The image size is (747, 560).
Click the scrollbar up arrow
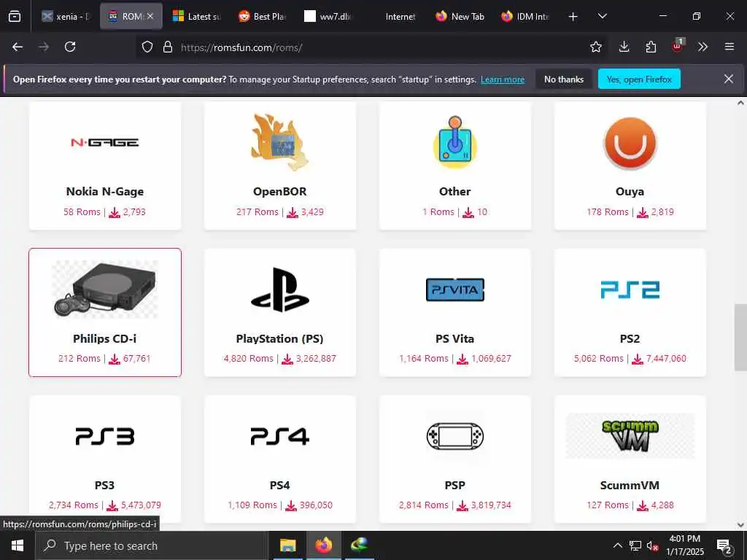pos(740,103)
